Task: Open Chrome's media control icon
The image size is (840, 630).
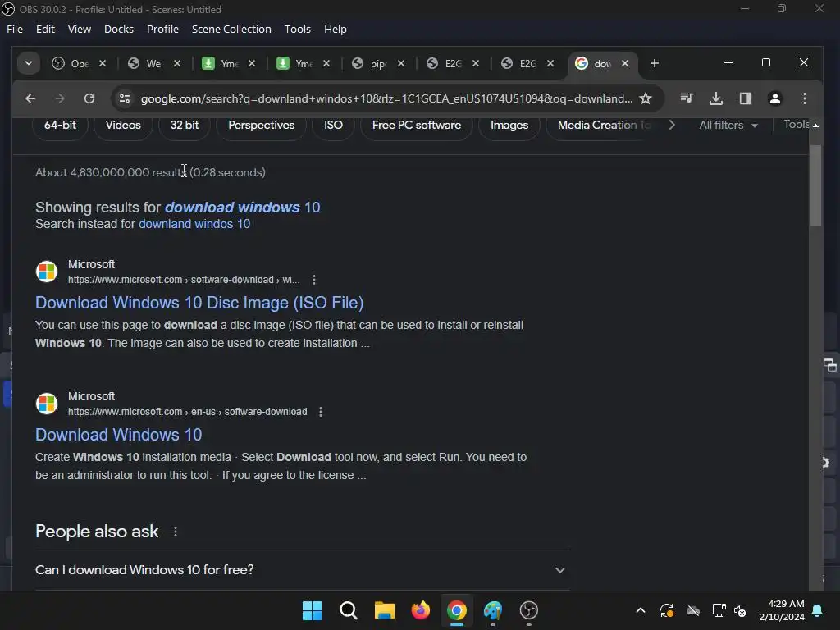Action: (687, 98)
